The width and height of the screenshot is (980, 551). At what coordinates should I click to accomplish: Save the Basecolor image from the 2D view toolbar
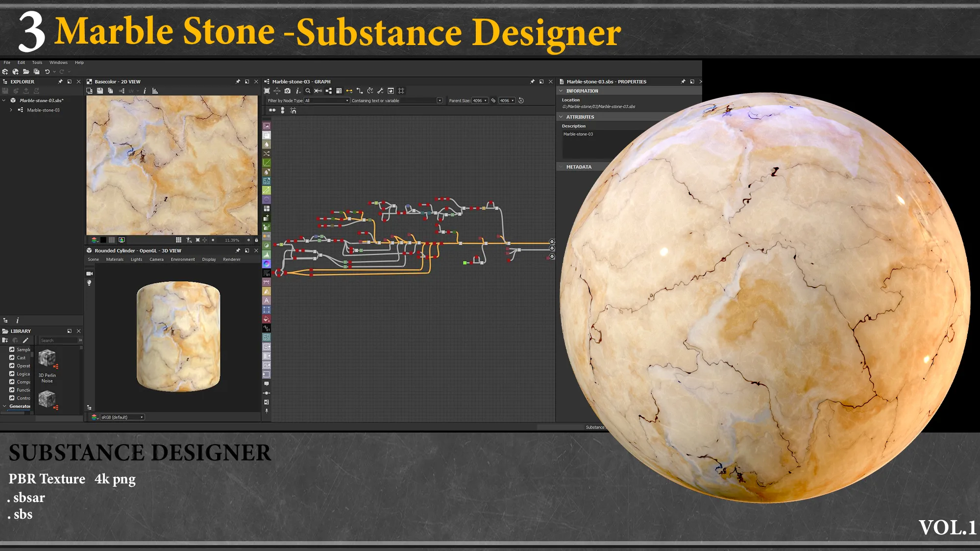point(99,91)
